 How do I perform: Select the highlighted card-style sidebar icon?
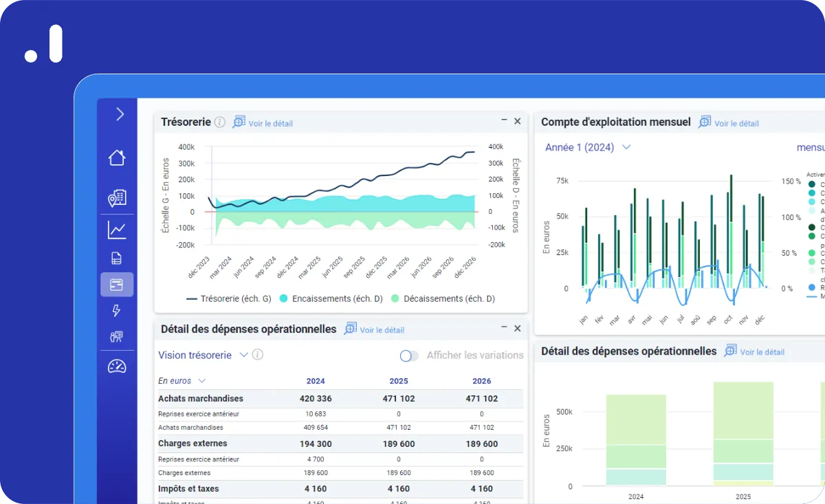[x=117, y=284]
